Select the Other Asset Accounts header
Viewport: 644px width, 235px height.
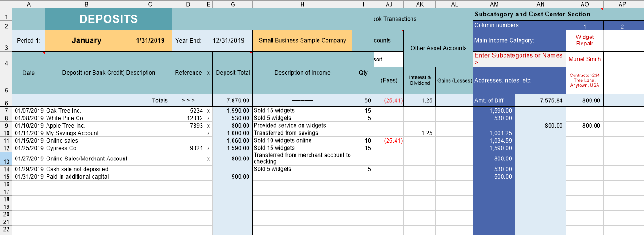pyautogui.click(x=438, y=48)
